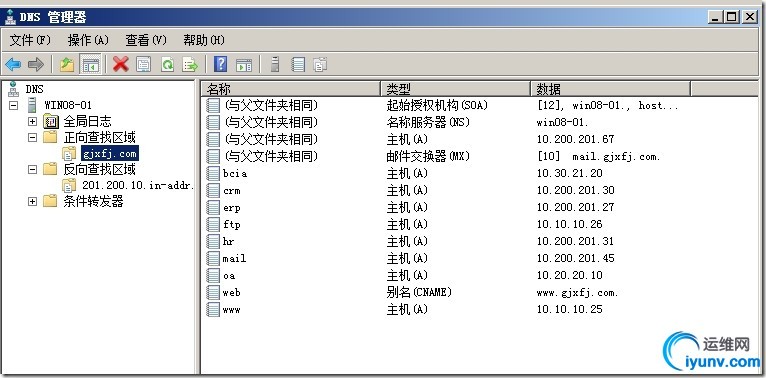Select the 201.200.10.in-addr reverse zone

coord(138,186)
